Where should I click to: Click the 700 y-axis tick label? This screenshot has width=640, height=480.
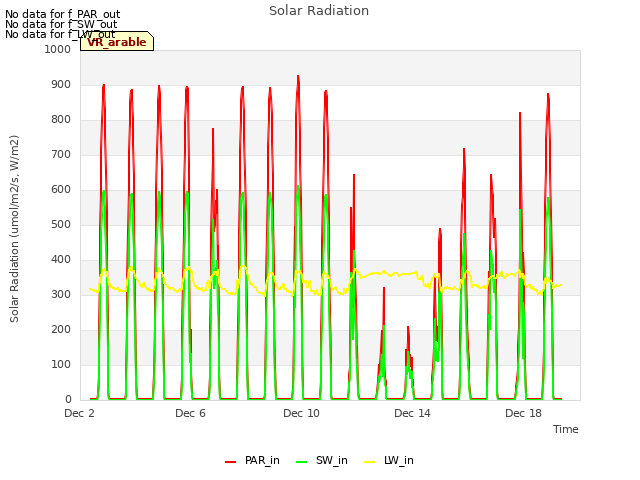pos(61,155)
